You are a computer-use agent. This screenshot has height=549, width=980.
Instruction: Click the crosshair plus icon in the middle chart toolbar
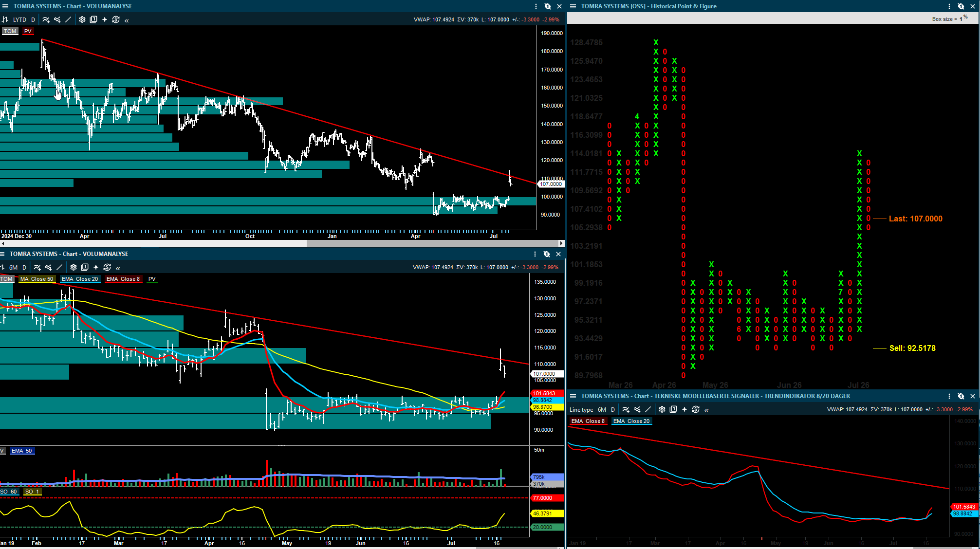coord(96,267)
